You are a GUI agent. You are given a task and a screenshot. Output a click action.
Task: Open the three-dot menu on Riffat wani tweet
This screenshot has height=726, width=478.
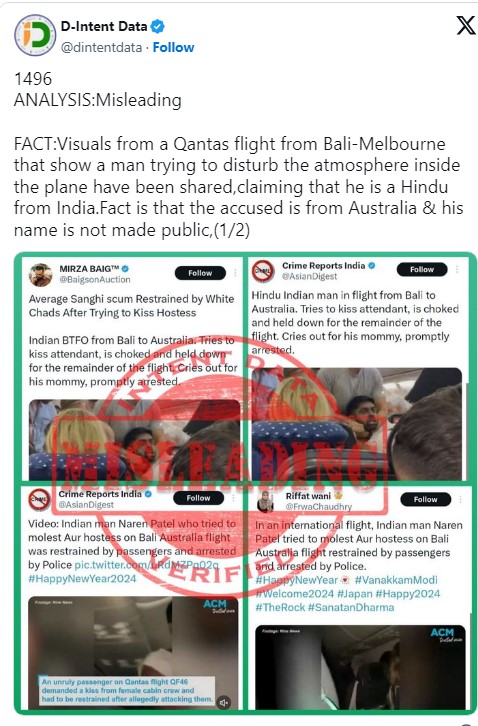click(460, 500)
